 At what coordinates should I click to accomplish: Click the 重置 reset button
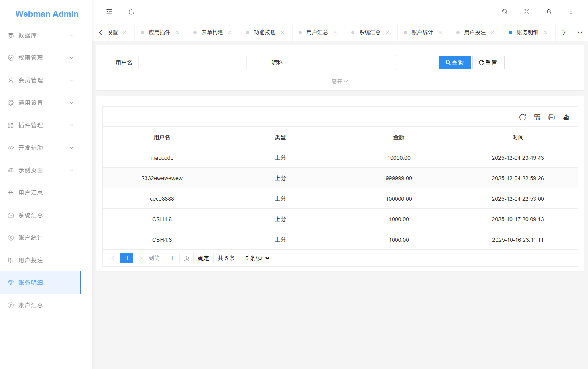coord(488,63)
